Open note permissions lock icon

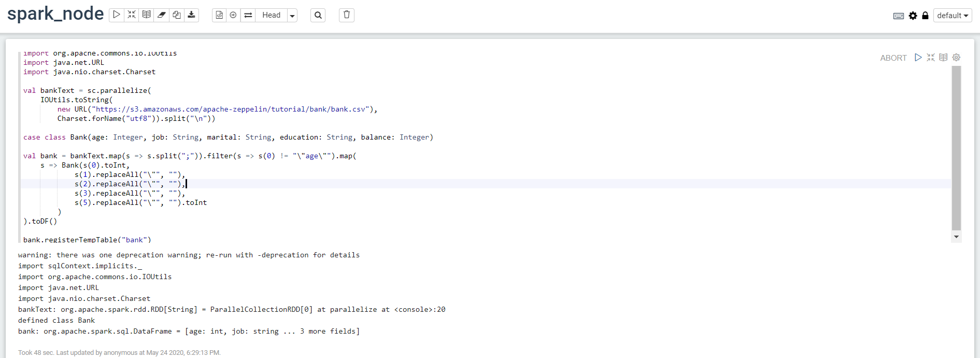925,16
